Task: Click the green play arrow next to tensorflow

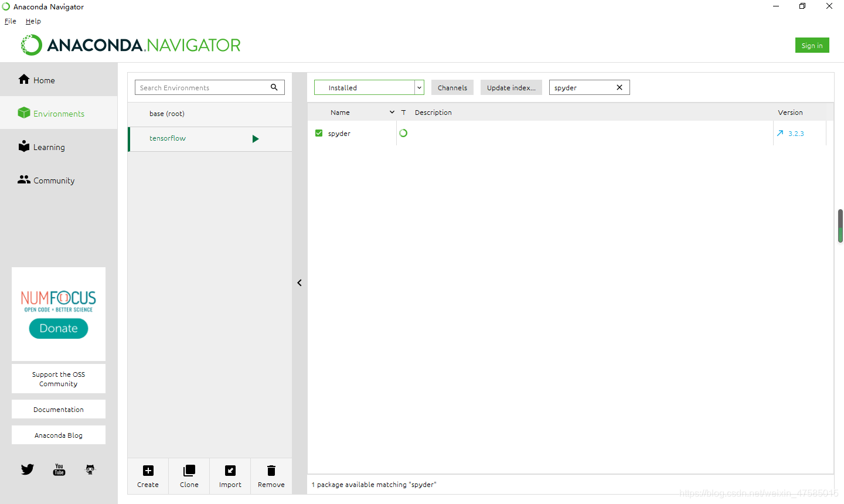Action: coord(256,139)
